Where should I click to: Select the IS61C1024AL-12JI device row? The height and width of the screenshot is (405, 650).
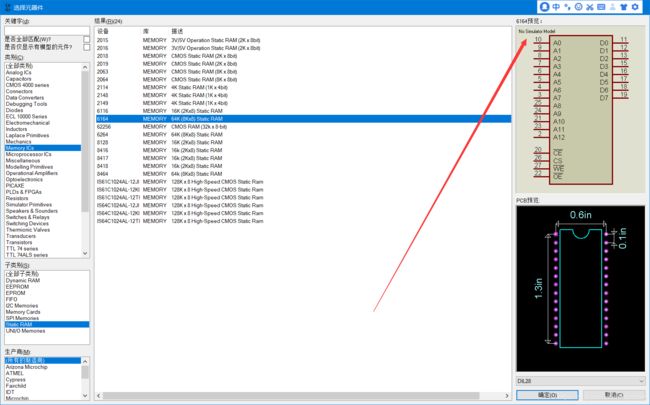pyautogui.click(x=303, y=182)
